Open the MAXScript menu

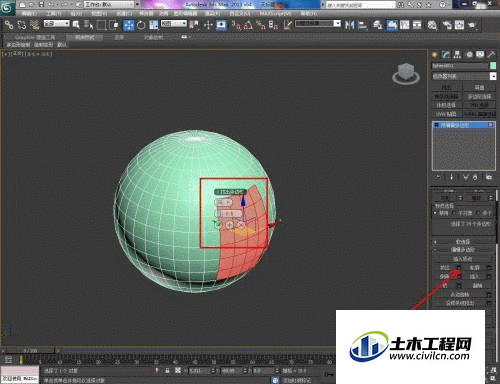coord(275,14)
